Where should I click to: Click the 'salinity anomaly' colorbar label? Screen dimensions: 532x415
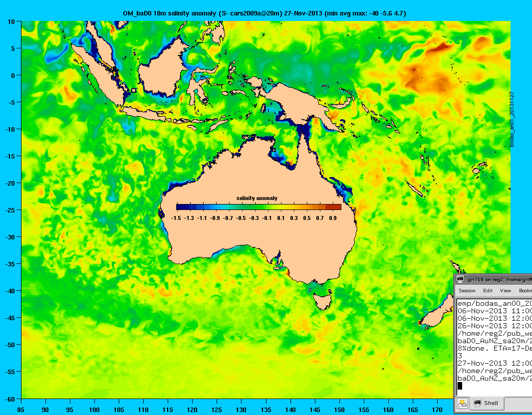[257, 198]
